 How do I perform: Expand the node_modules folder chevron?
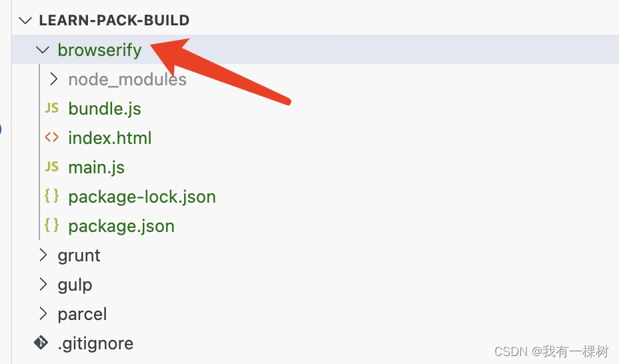(x=54, y=79)
